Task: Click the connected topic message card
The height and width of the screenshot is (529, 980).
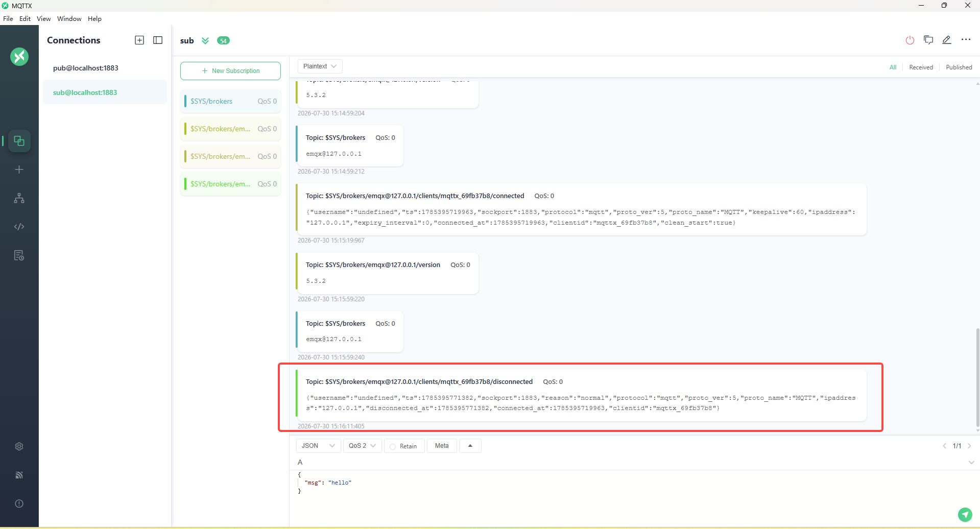Action: (581, 209)
